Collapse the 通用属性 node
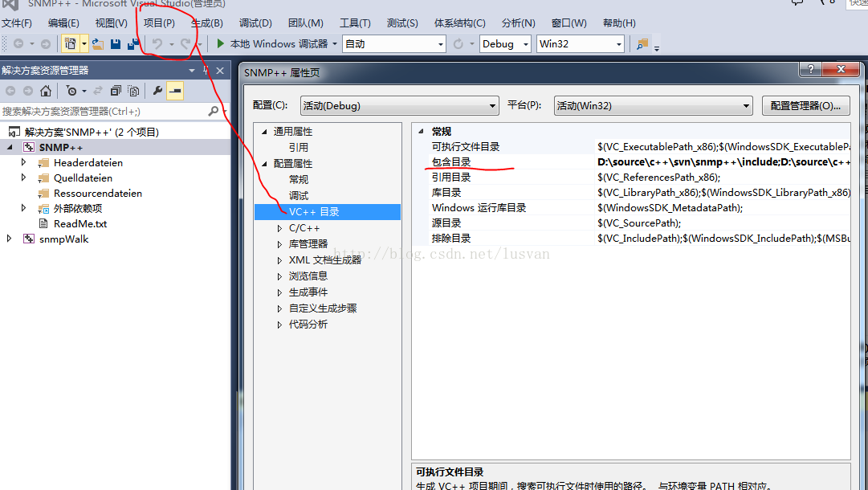This screenshot has width=868, height=490. pyautogui.click(x=264, y=132)
